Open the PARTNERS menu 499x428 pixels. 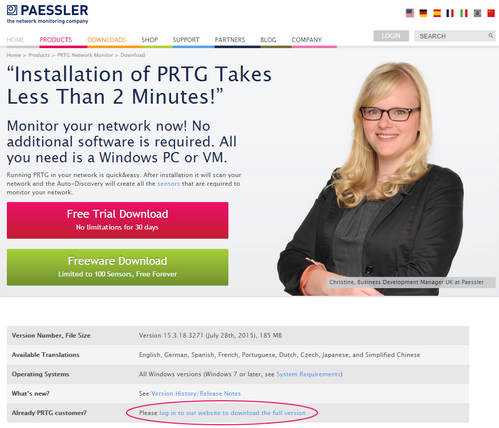230,40
